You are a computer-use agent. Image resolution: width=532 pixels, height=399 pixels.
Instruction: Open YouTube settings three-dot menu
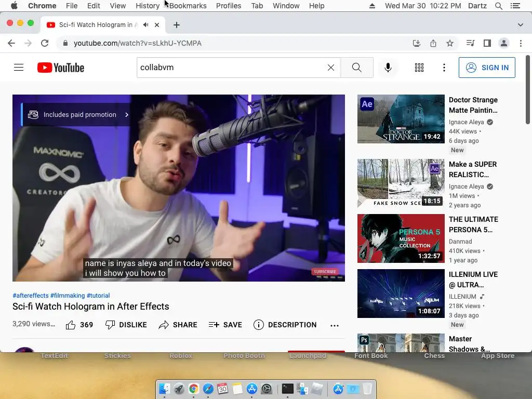click(x=444, y=68)
